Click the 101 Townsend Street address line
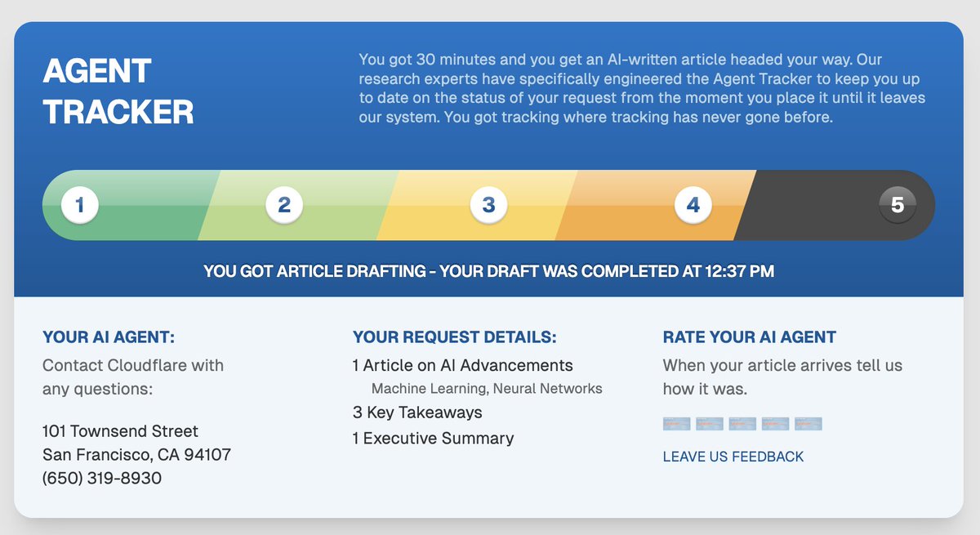This screenshot has width=980, height=535. pyautogui.click(x=120, y=431)
